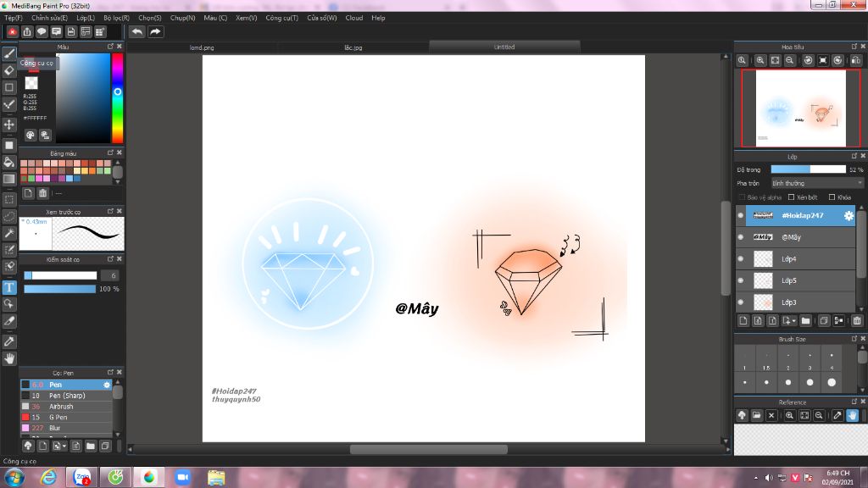Open settings gear of Pen brush
The image size is (868, 488).
pyautogui.click(x=107, y=385)
